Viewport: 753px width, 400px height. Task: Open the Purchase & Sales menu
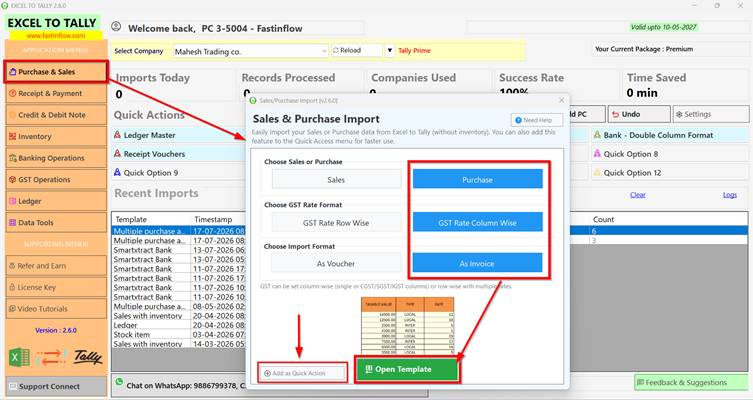[56, 72]
